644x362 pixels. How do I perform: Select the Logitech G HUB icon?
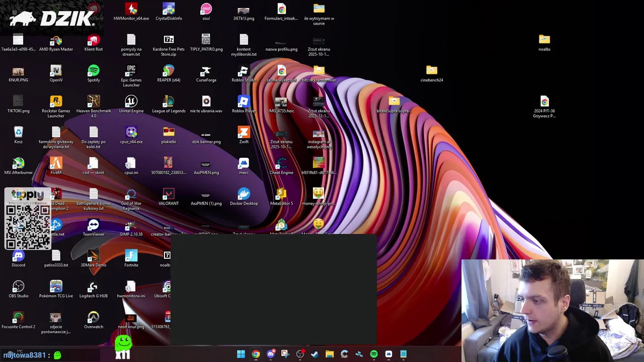click(94, 290)
